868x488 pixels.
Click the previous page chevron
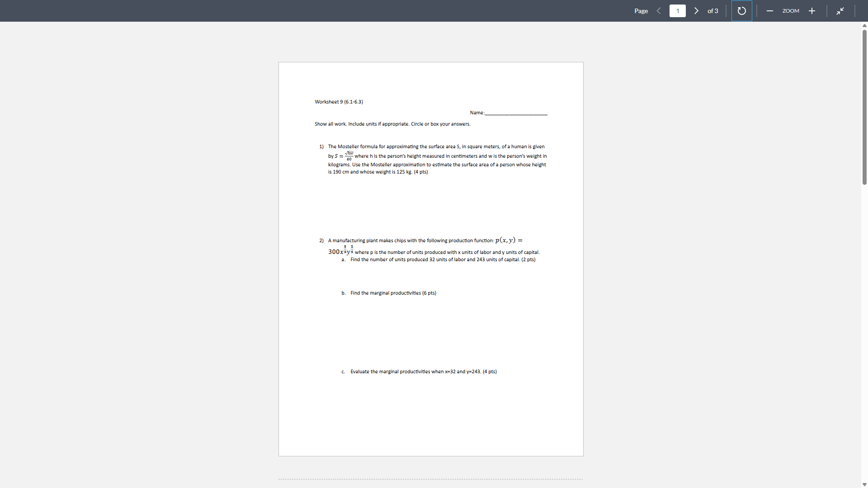click(659, 10)
